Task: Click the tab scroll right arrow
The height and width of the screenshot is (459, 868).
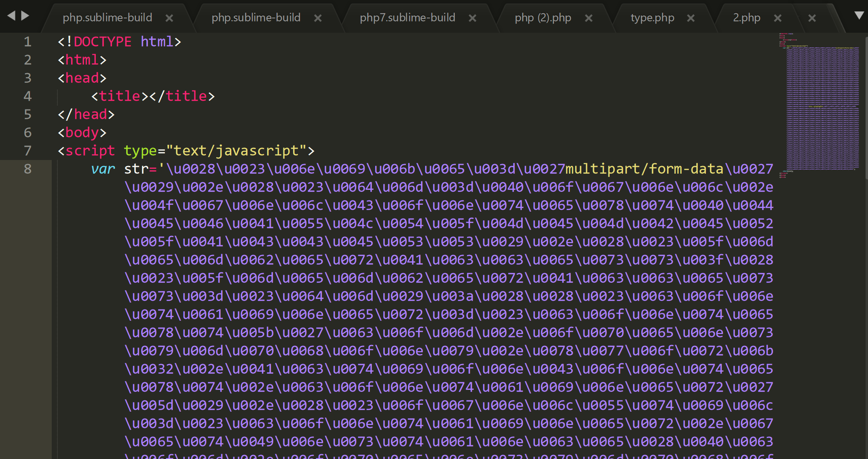Action: tap(25, 16)
